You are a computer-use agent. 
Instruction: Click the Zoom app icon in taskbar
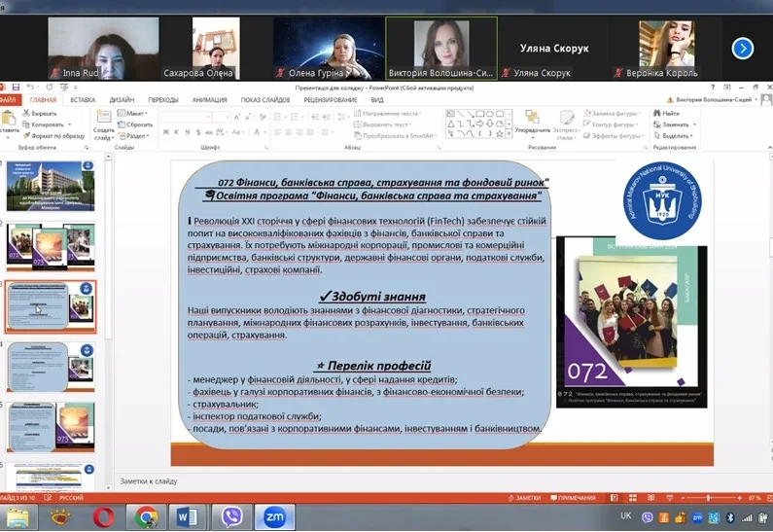tap(274, 516)
